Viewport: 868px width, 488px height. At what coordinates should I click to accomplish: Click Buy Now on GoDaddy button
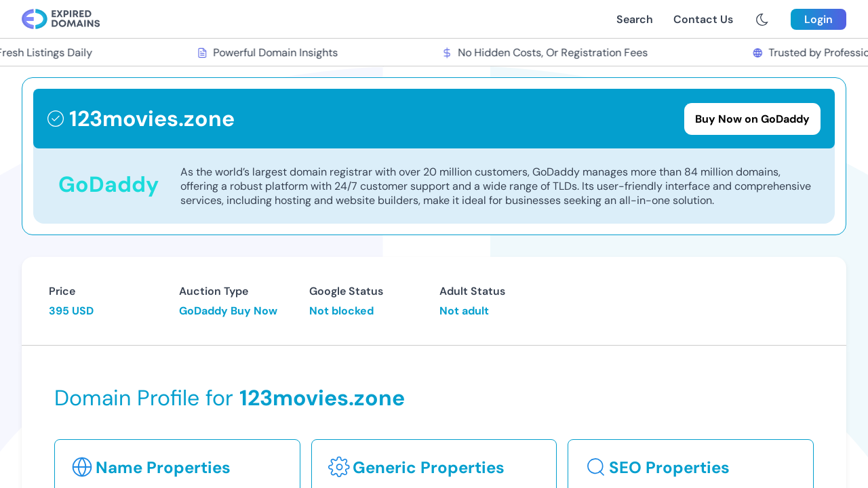click(x=752, y=119)
